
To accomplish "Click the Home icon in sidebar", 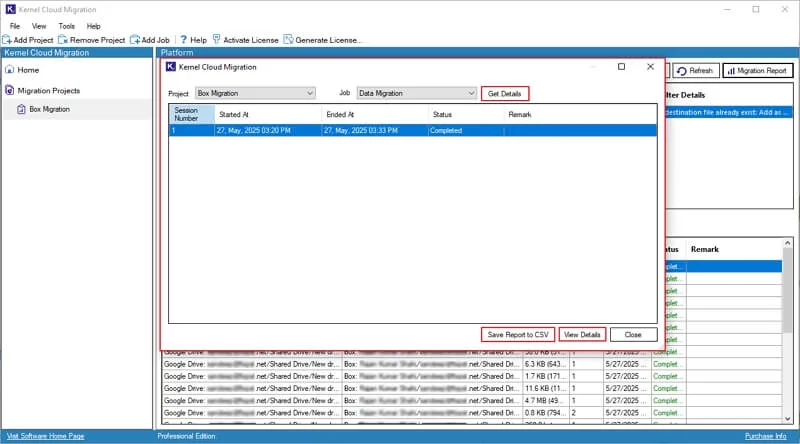I will (9, 69).
